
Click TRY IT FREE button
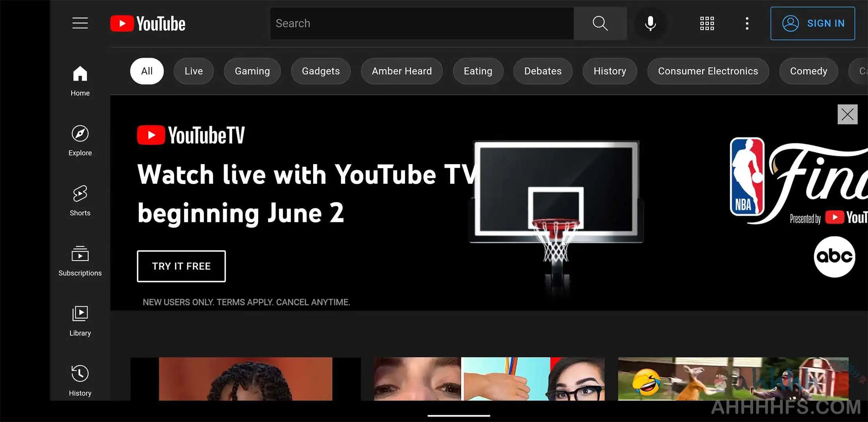pos(181,266)
